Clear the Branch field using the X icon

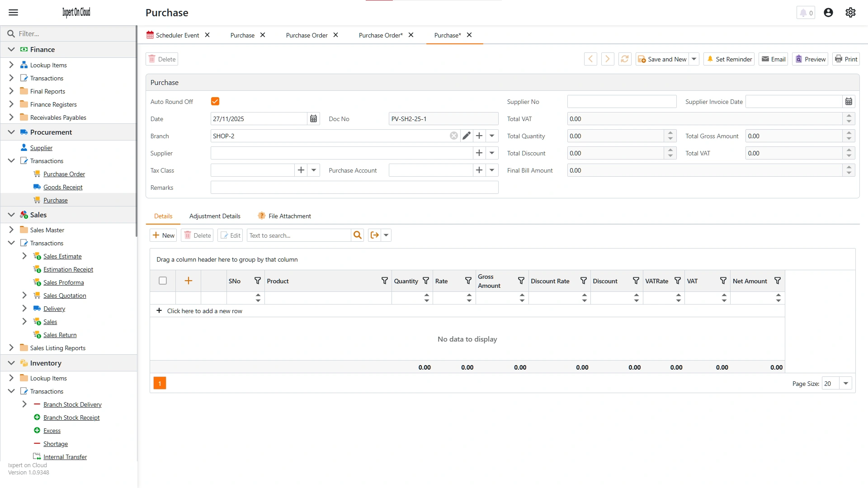coord(453,136)
